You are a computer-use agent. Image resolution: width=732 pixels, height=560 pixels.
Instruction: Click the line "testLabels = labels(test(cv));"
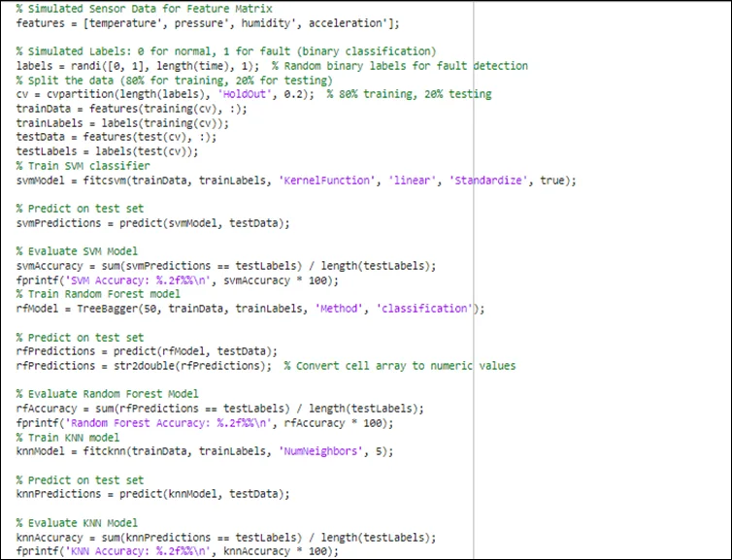[107, 151]
